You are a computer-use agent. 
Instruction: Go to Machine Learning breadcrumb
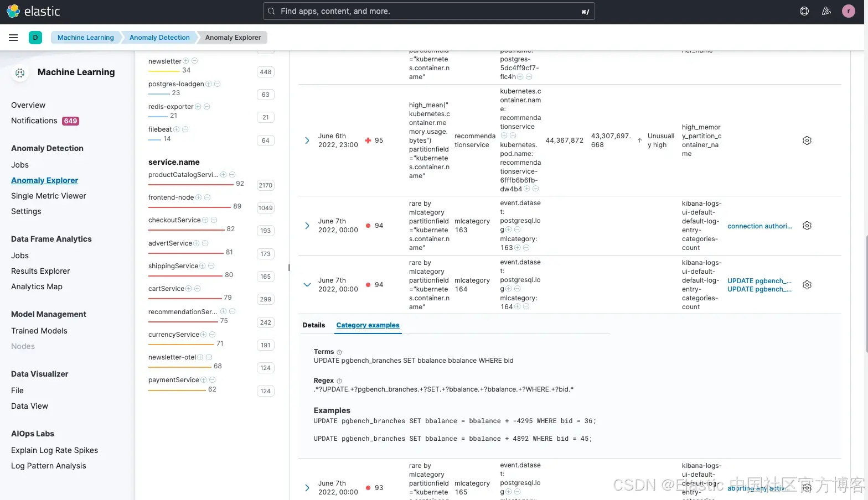click(86, 38)
